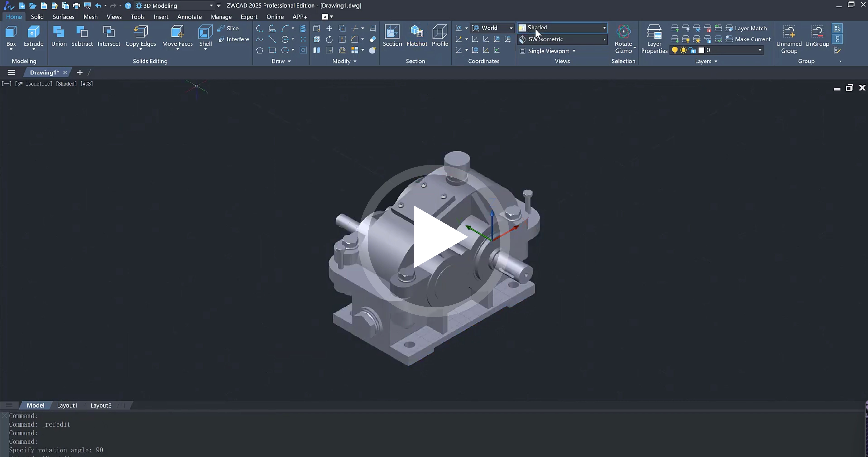868x457 pixels.
Task: Select the Move Faces tool
Action: 178,36
